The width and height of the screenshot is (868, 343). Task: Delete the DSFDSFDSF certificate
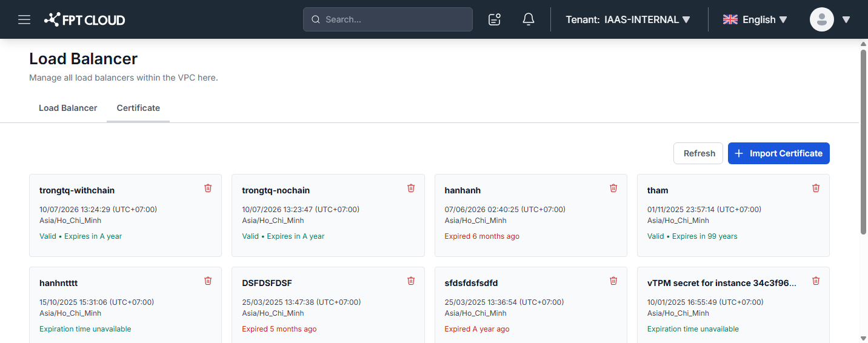pos(411,281)
